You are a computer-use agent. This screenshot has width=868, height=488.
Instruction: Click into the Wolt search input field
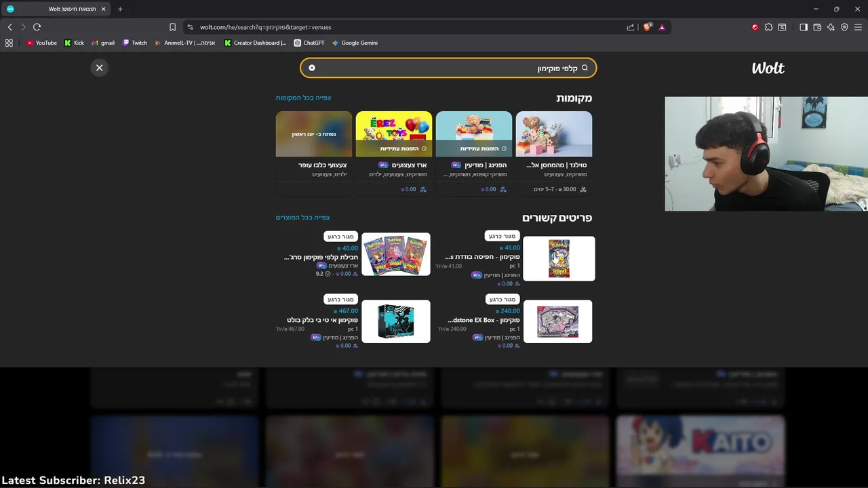tap(448, 68)
